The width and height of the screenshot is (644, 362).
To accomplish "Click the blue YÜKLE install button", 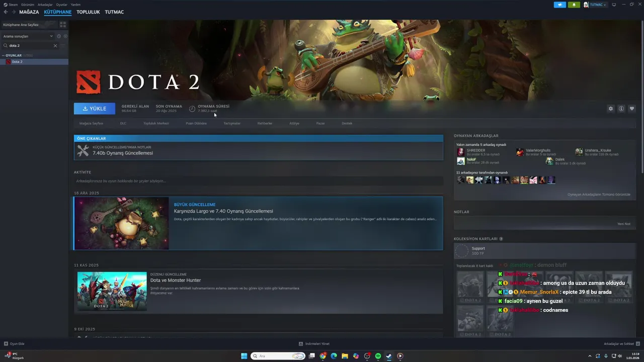I will [95, 109].
